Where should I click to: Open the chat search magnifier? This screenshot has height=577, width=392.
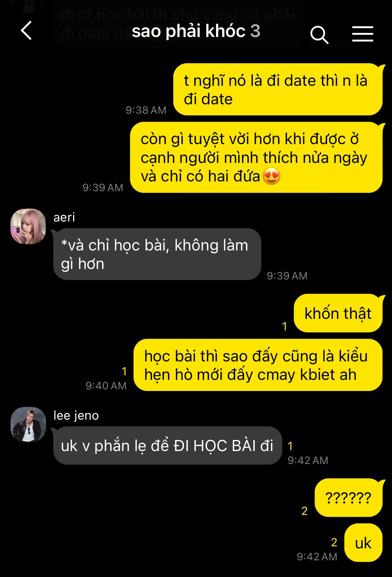point(319,35)
